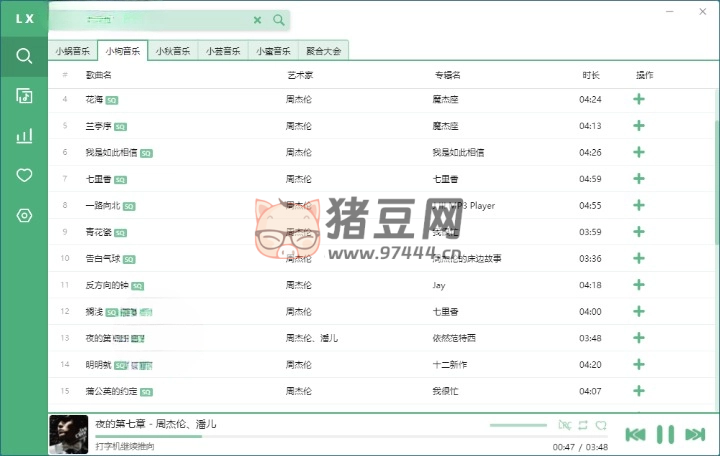Skip to the next track
This screenshot has width=720, height=456.
696,434
